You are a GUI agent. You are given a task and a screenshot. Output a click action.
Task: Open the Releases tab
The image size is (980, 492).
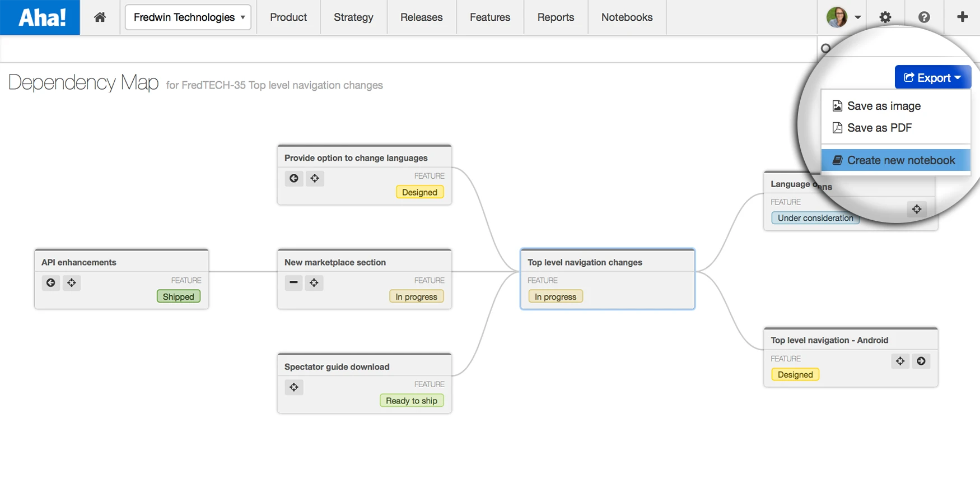coord(421,17)
